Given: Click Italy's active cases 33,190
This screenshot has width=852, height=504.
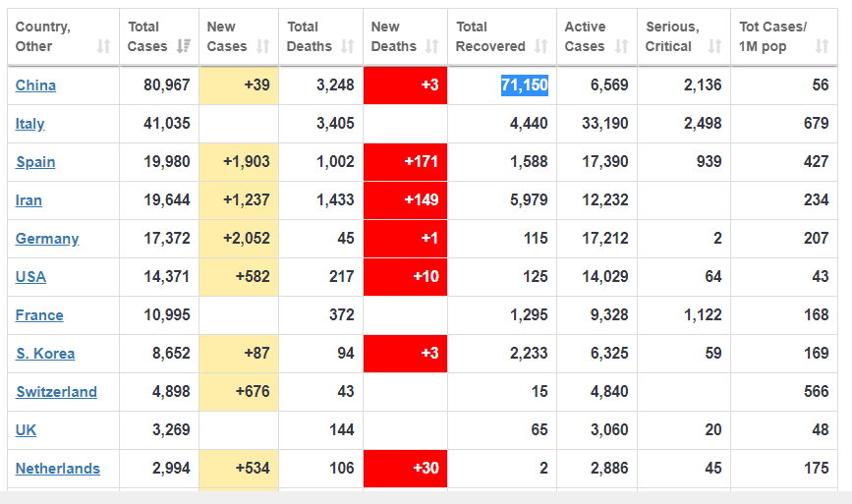Looking at the screenshot, I should click(x=604, y=123).
